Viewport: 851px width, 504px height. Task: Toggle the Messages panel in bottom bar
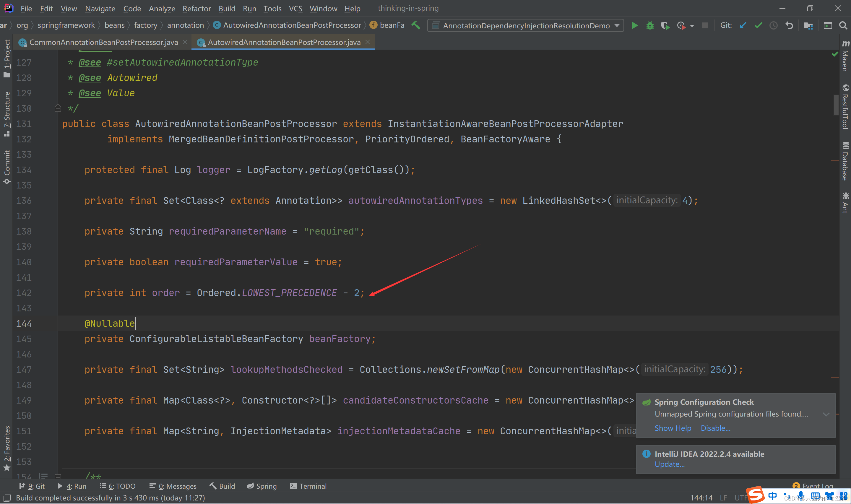(x=174, y=486)
